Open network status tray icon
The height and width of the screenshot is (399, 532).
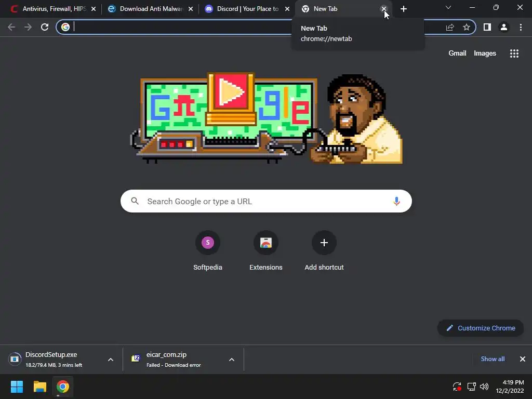pos(471,387)
